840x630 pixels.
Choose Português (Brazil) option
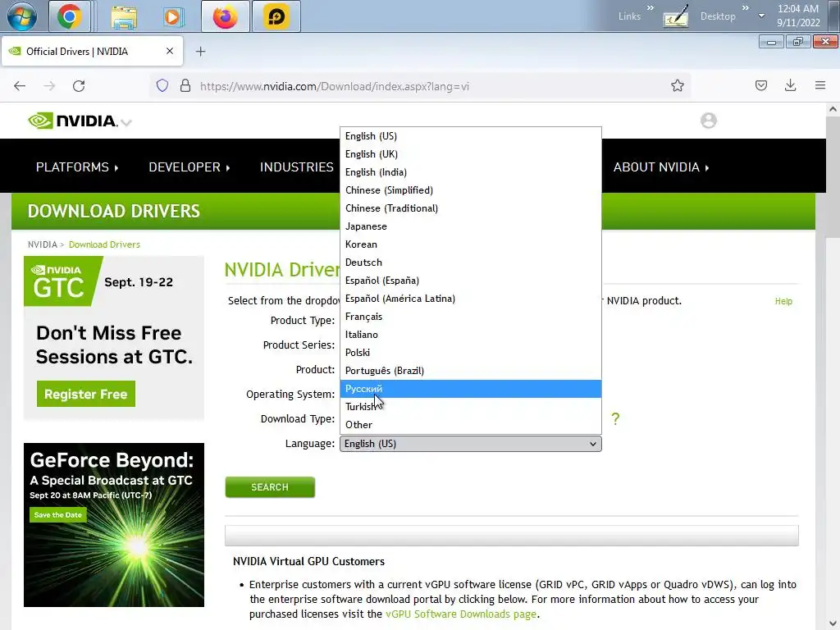click(x=470, y=371)
